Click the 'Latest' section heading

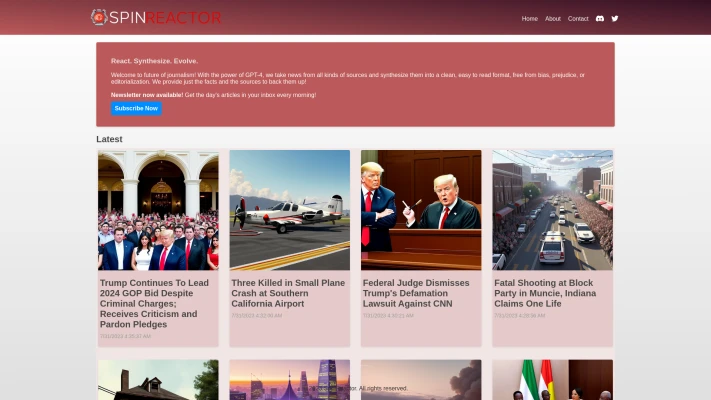[x=109, y=139]
